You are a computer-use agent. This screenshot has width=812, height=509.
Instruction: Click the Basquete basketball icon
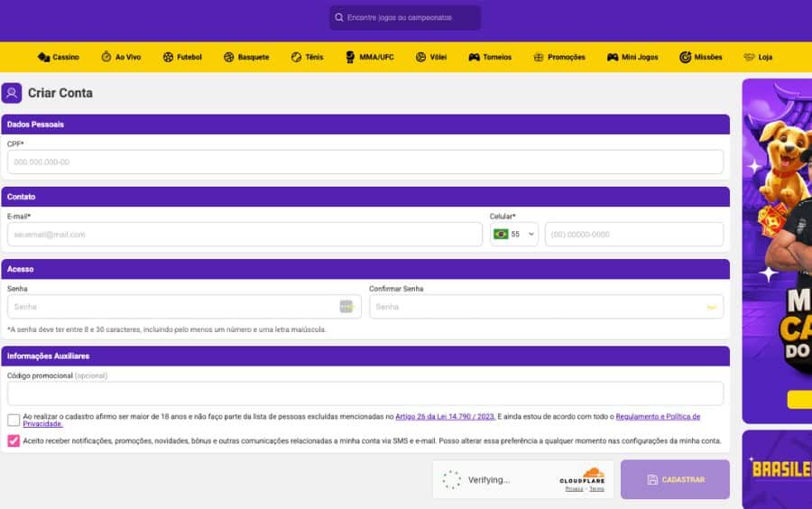(x=229, y=57)
